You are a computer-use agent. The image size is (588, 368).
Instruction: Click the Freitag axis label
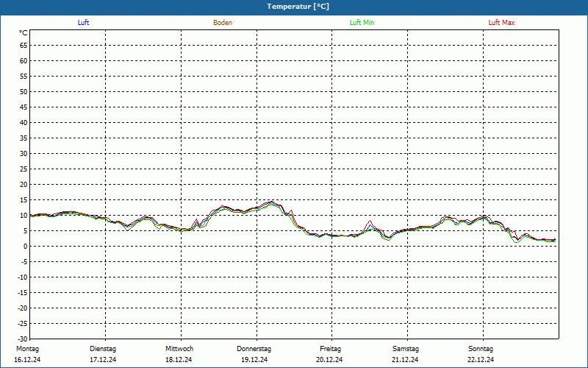click(x=330, y=349)
